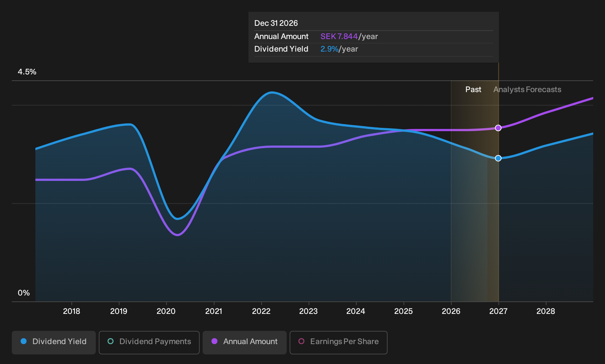Click the SEK 7.844/year value in tooltip
The width and height of the screenshot is (605, 364).
point(349,36)
